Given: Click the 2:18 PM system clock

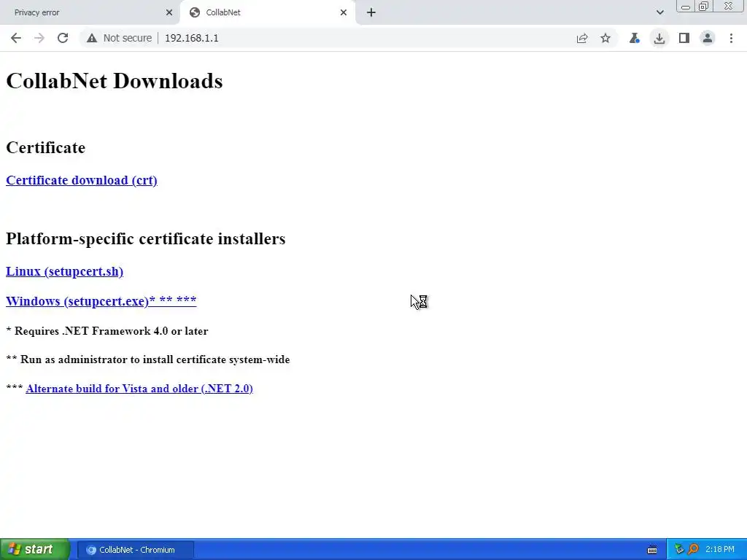Looking at the screenshot, I should point(720,550).
